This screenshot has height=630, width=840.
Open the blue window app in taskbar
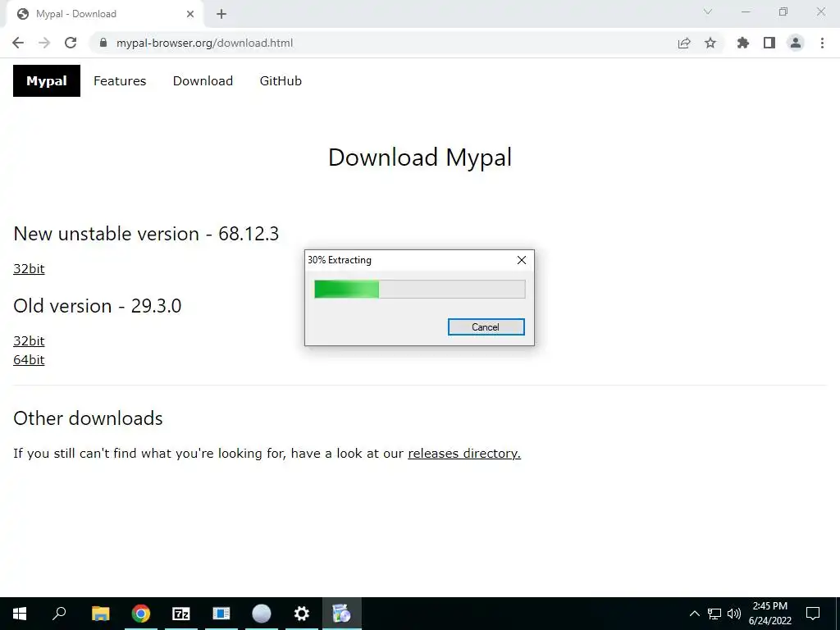(221, 614)
